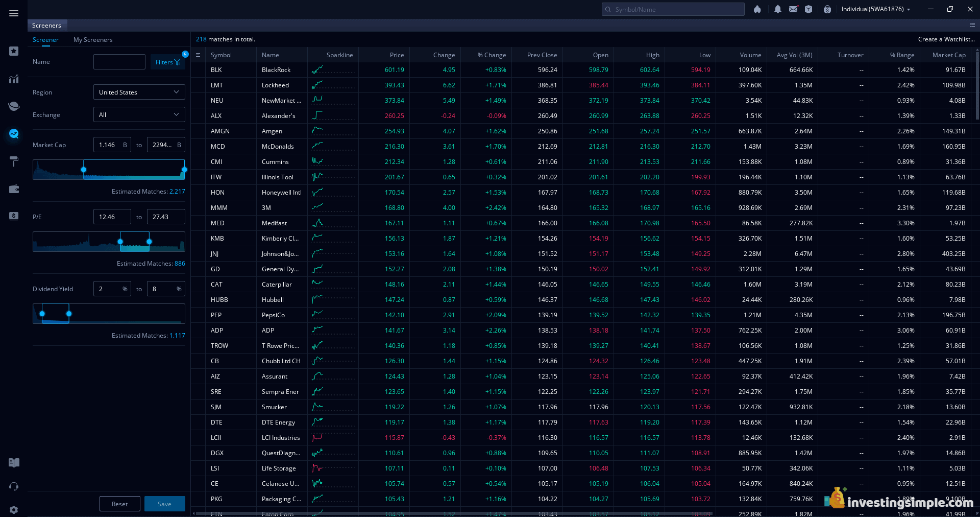
Task: Sort by the Price column header
Action: 397,55
